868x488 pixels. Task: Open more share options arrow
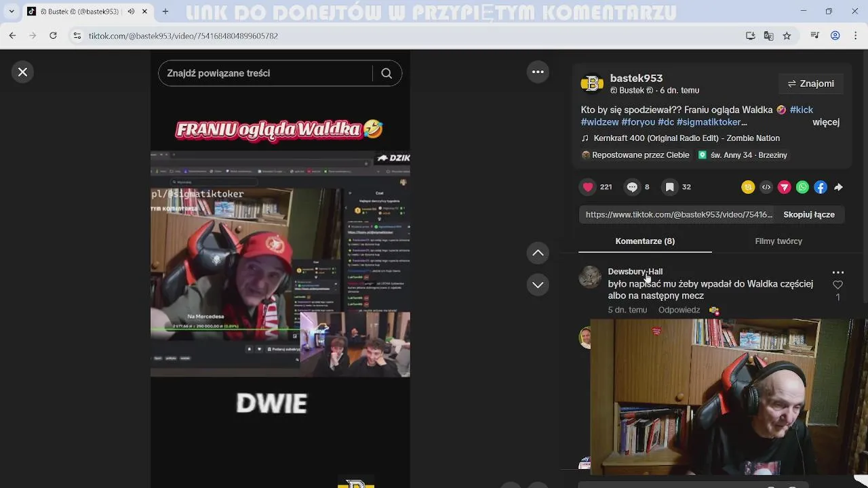click(x=838, y=187)
